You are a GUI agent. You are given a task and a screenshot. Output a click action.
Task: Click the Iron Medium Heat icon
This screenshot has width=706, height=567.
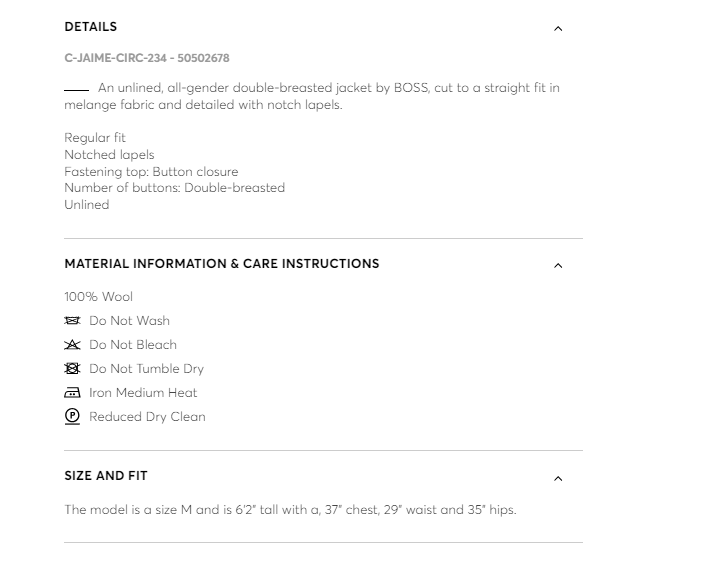(72, 393)
